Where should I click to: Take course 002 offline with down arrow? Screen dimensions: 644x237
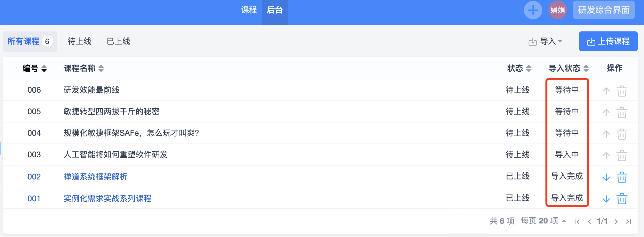pos(606,177)
